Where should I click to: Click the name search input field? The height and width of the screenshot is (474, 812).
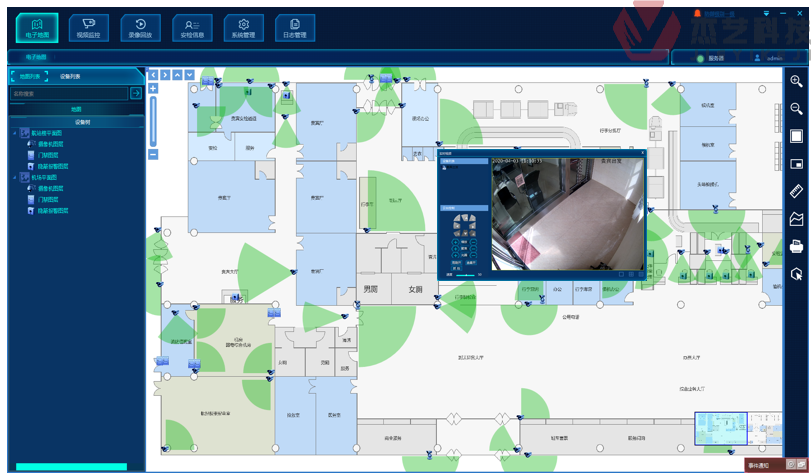point(68,93)
